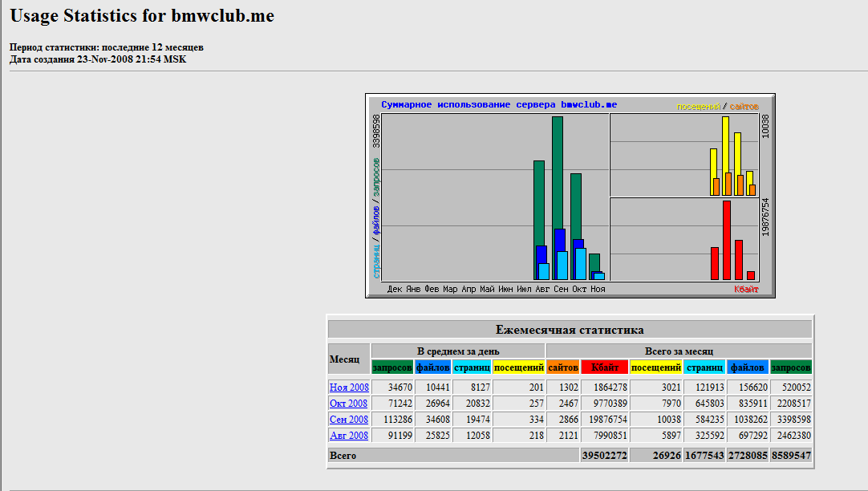Click blue файлов header under В среднем за день
Screen dimensions: 868x491
pyautogui.click(x=433, y=367)
